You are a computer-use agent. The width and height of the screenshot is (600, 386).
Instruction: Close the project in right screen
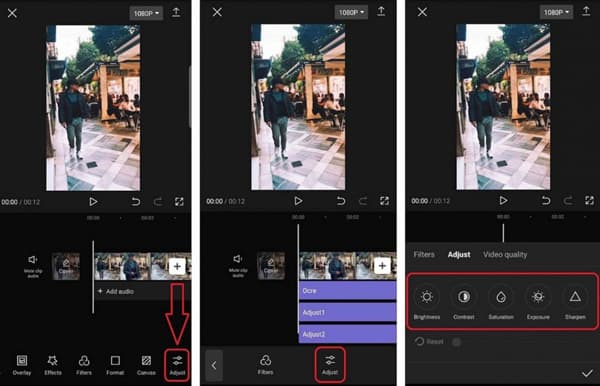[x=422, y=12]
